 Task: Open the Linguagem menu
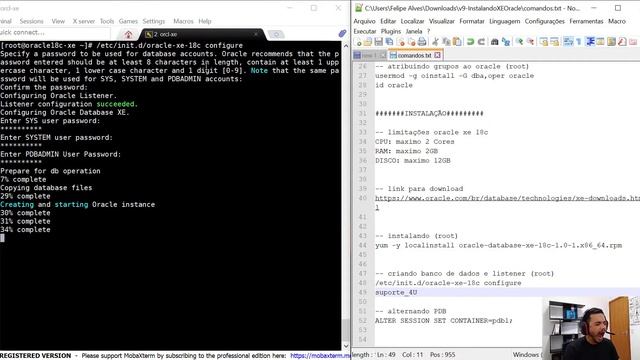coord(504,21)
